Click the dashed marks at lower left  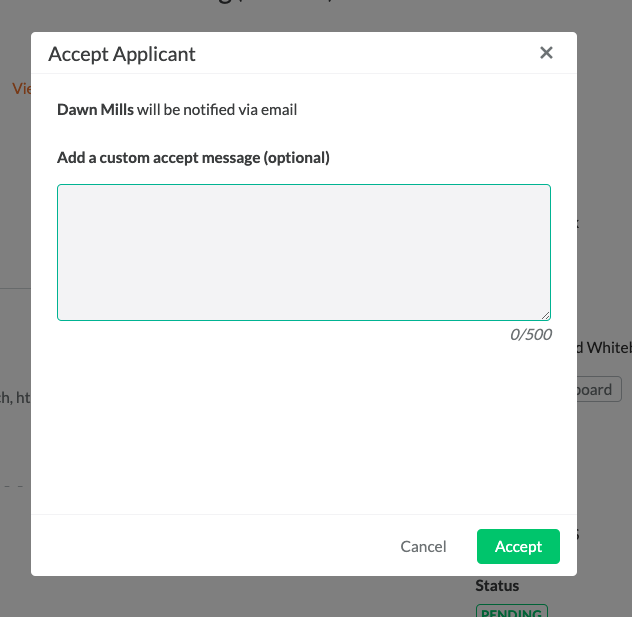coord(14,486)
